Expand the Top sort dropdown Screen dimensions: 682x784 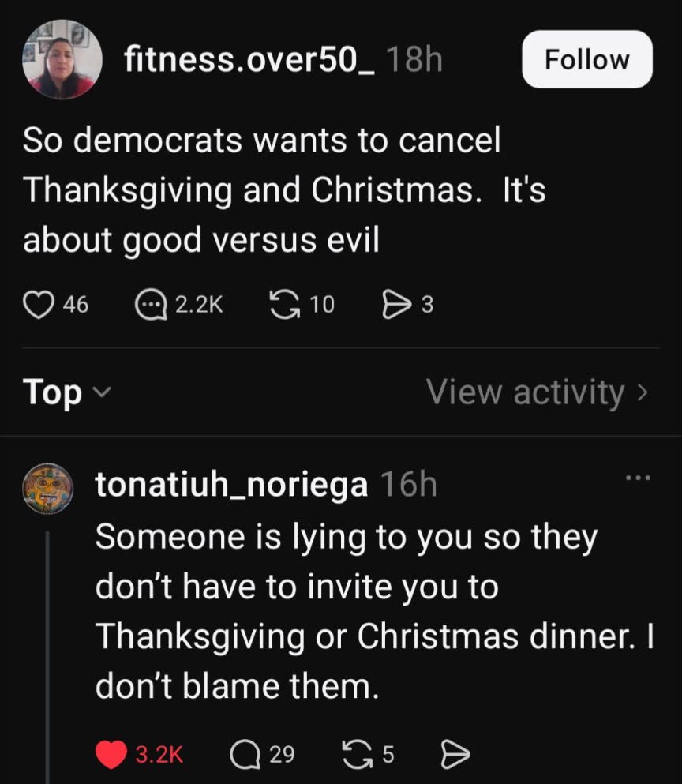click(66, 392)
